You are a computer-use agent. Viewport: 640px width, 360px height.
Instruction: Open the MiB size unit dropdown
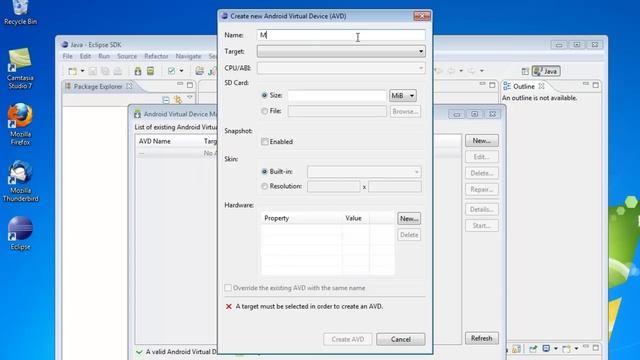click(x=403, y=96)
